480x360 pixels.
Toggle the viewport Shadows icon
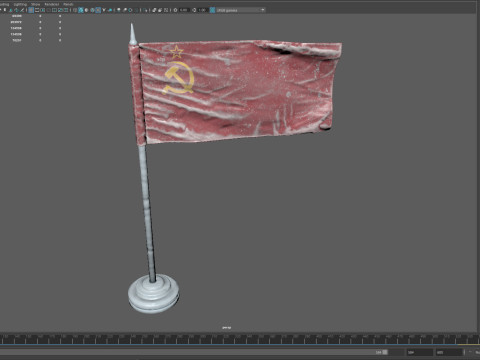point(110,10)
